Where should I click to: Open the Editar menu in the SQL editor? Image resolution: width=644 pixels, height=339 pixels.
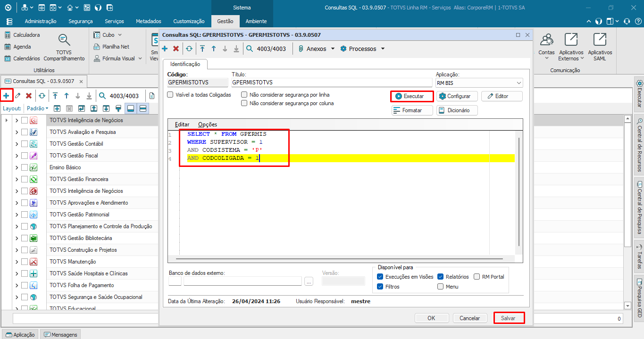tap(182, 124)
